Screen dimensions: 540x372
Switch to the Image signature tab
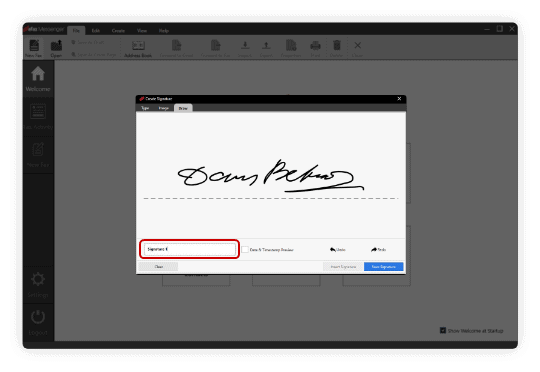164,108
